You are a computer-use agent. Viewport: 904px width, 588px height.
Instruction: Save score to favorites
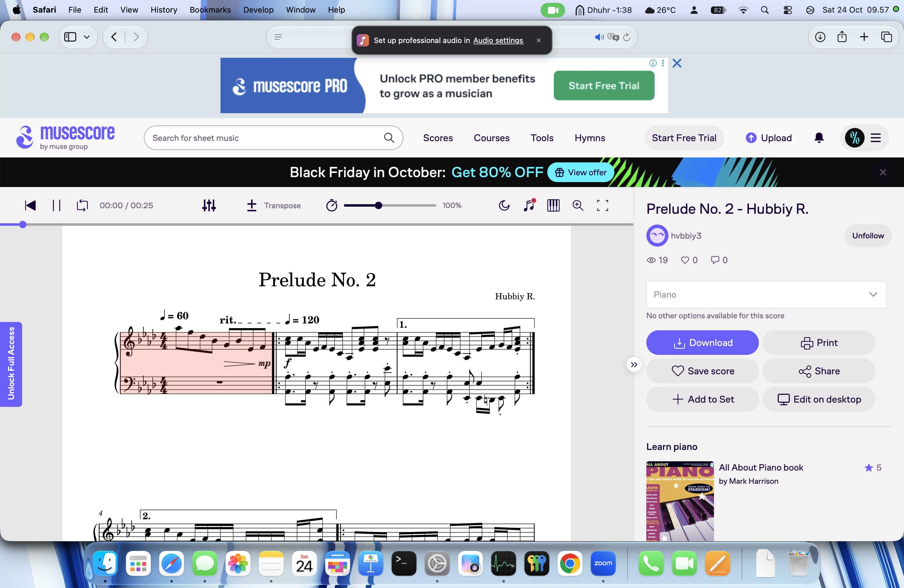(x=702, y=371)
